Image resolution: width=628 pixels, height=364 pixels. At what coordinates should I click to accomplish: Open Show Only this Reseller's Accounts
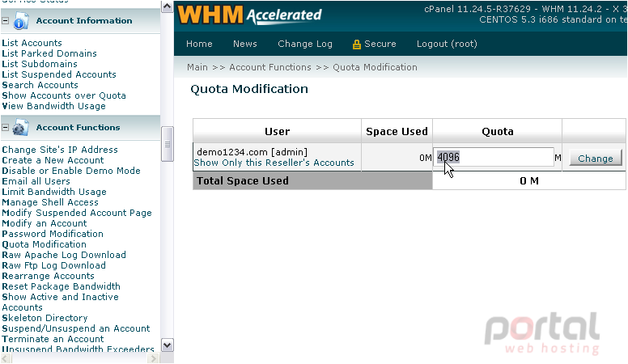tap(274, 163)
